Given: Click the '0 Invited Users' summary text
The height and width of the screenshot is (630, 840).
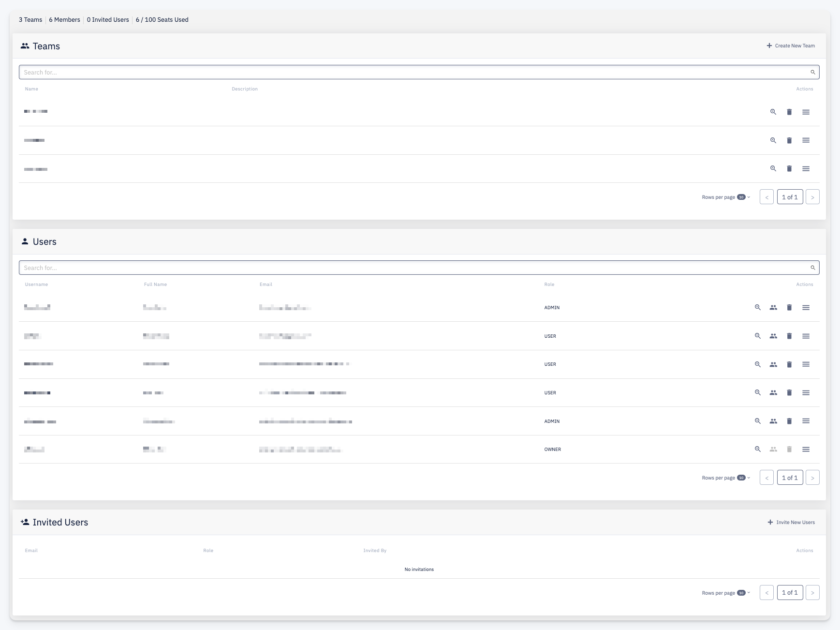Looking at the screenshot, I should pos(108,20).
